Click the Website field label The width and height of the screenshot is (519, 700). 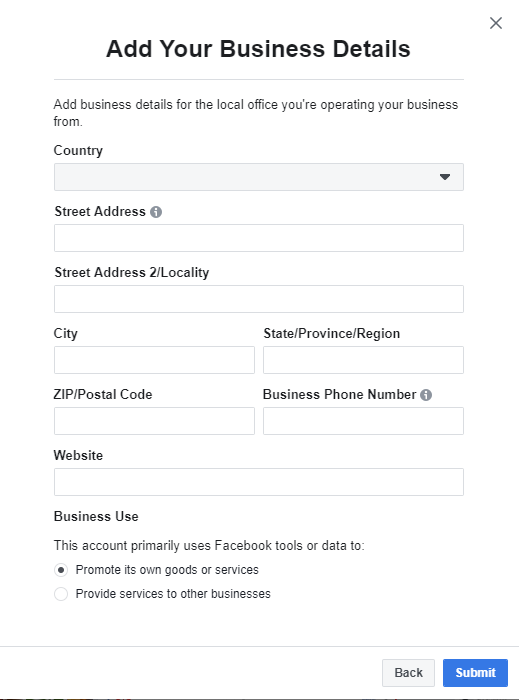[x=78, y=455]
